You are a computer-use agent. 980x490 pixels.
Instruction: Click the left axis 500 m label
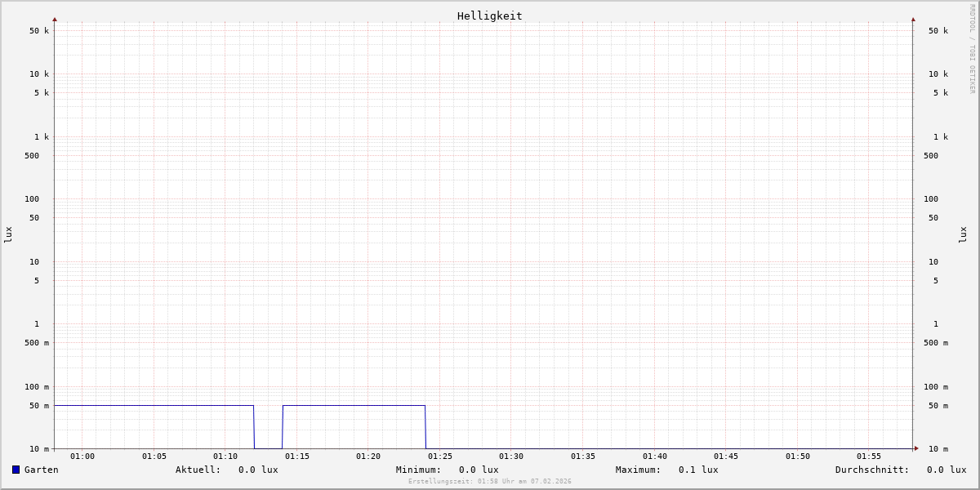coord(37,343)
